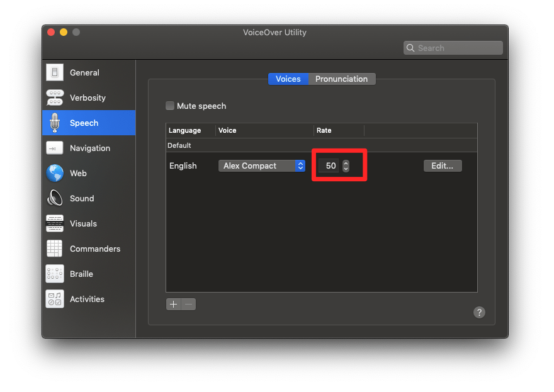The image size is (554, 392).
Task: Open the Commanders grid icon
Action: coord(55,249)
